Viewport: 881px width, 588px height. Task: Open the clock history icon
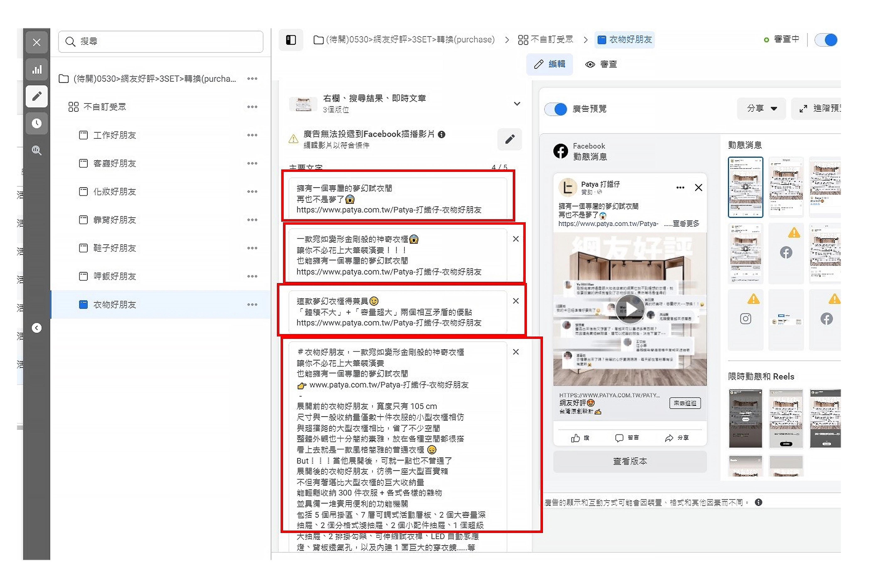click(x=36, y=123)
